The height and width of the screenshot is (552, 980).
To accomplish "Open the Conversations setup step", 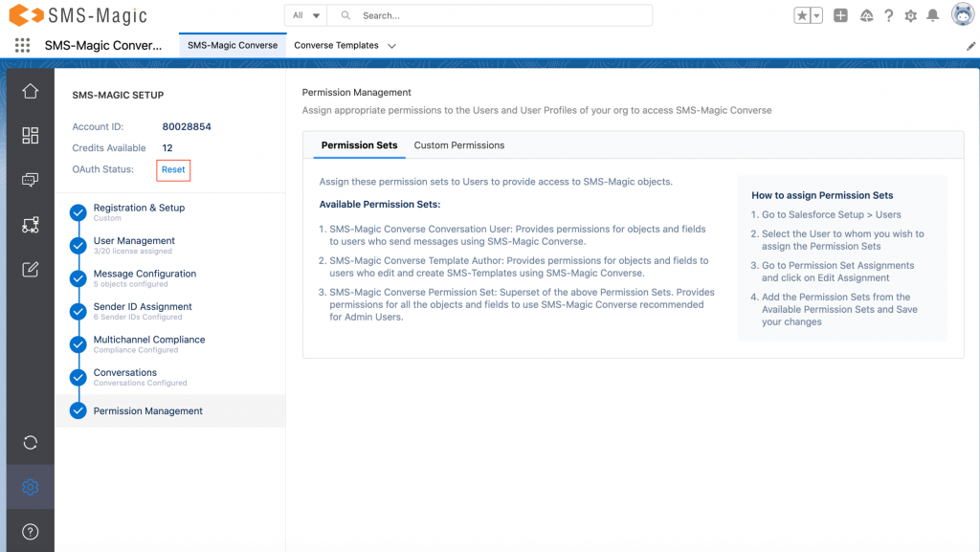I will [125, 373].
